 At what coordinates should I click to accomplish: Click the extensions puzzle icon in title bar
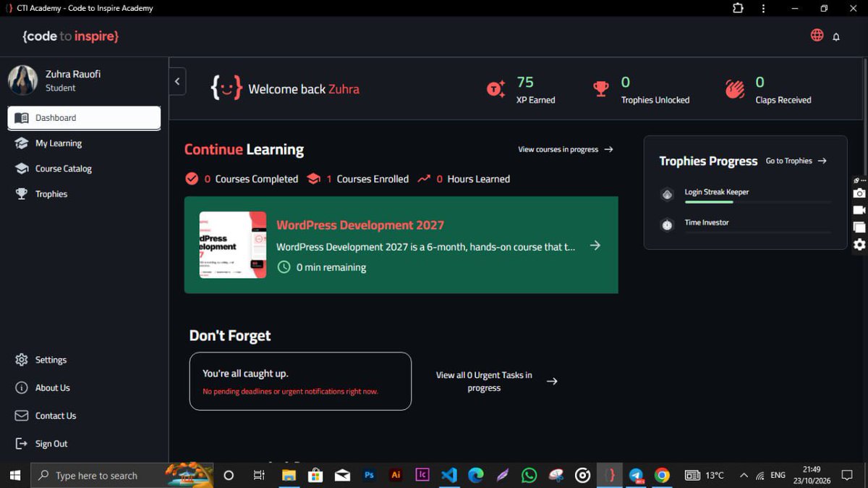(x=738, y=8)
